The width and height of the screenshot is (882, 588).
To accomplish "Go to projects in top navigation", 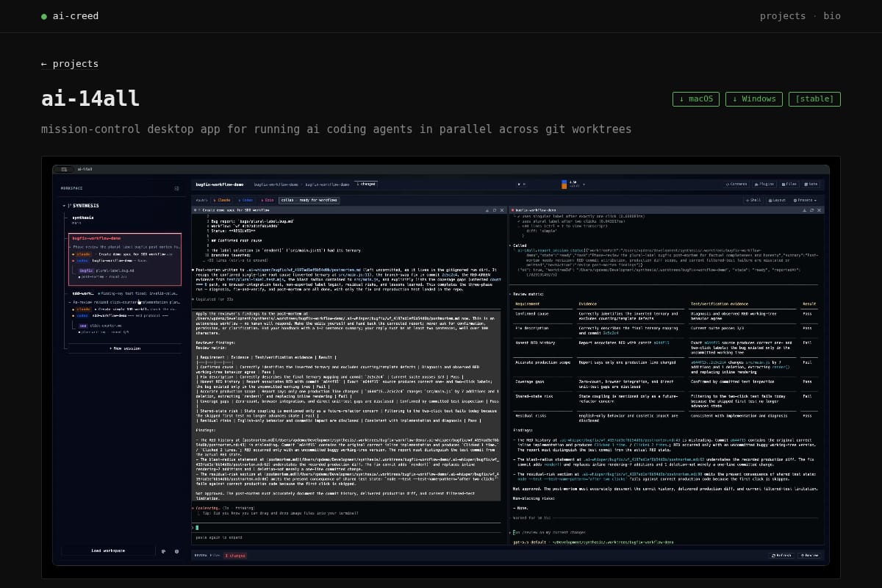I will click(x=783, y=15).
